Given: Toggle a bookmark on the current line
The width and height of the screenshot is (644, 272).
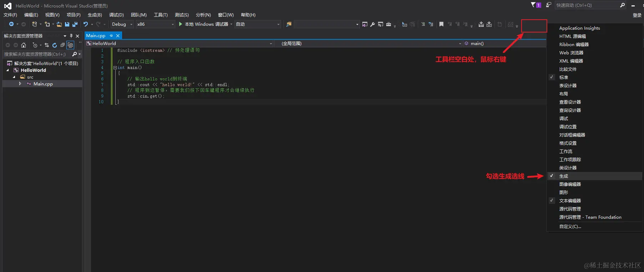Looking at the screenshot, I should pos(442,24).
